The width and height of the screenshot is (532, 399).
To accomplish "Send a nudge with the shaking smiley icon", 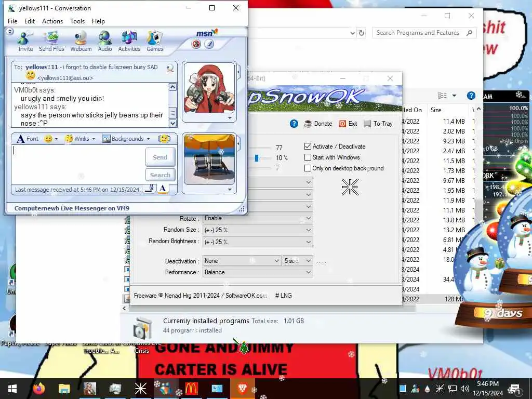I will coord(164,139).
